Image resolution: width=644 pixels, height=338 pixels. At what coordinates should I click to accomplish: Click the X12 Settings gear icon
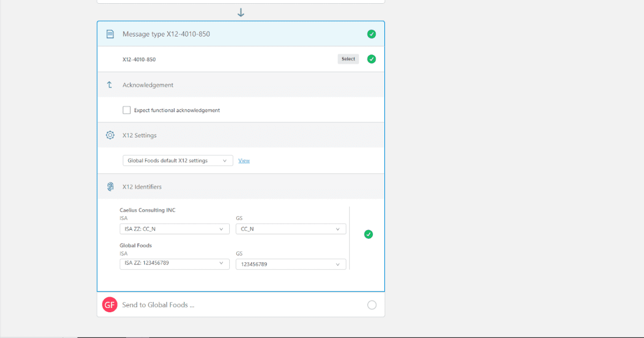[110, 135]
